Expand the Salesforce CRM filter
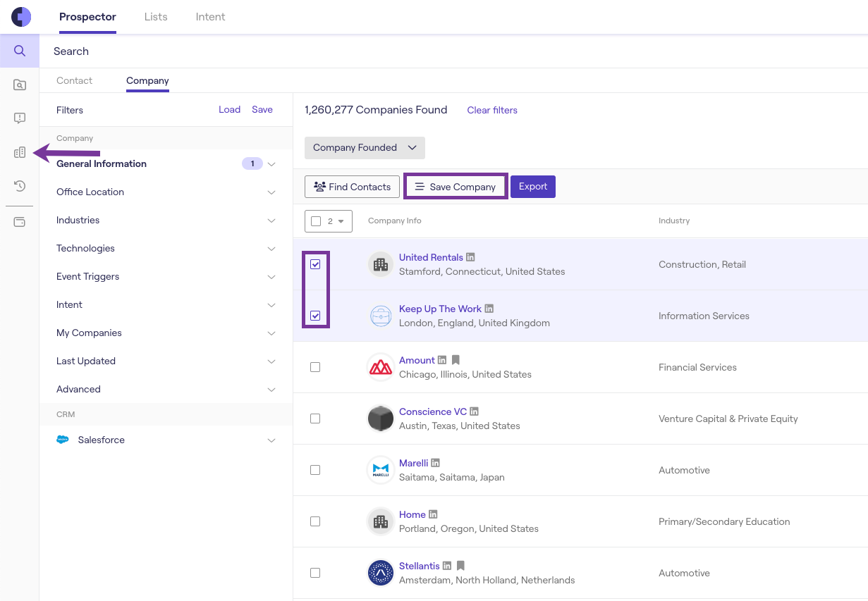This screenshot has height=601, width=868. pyautogui.click(x=166, y=440)
